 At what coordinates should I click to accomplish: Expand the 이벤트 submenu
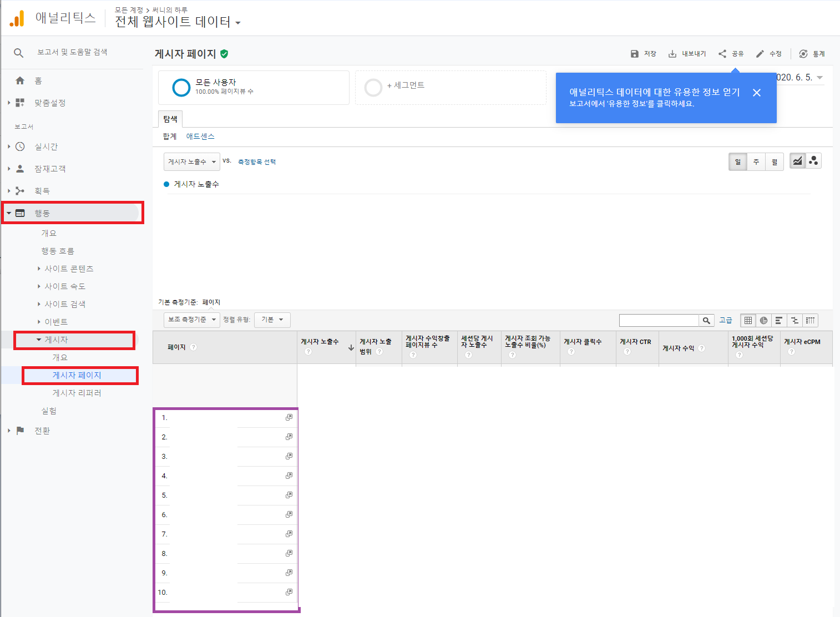[x=56, y=322]
